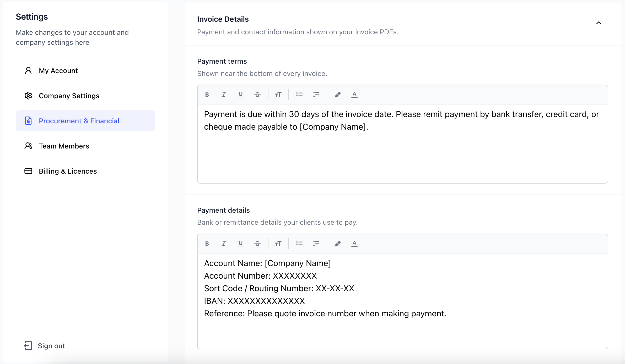The image size is (625, 364).
Task: Open text size option in Payment details toolbar
Action: (278, 244)
